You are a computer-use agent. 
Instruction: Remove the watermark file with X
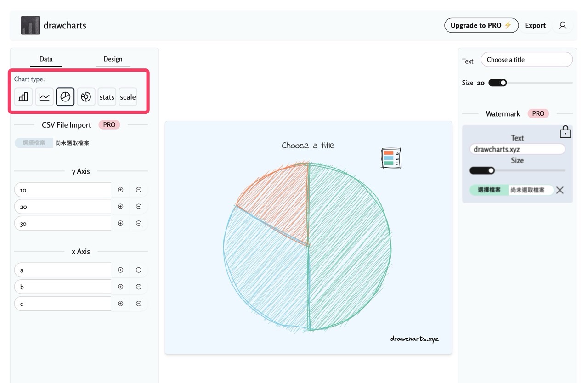(x=560, y=190)
